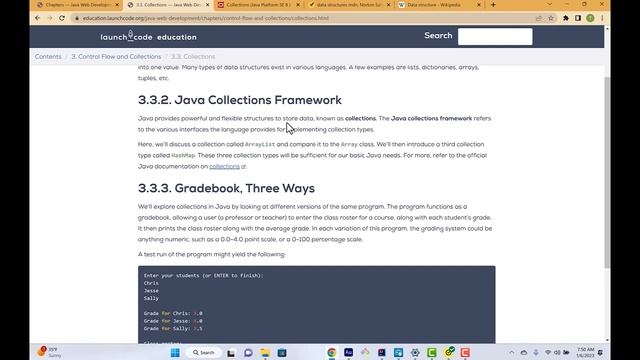Image resolution: width=640 pixels, height=360 pixels.
Task: Click the HashMap code term
Action: coord(183,156)
